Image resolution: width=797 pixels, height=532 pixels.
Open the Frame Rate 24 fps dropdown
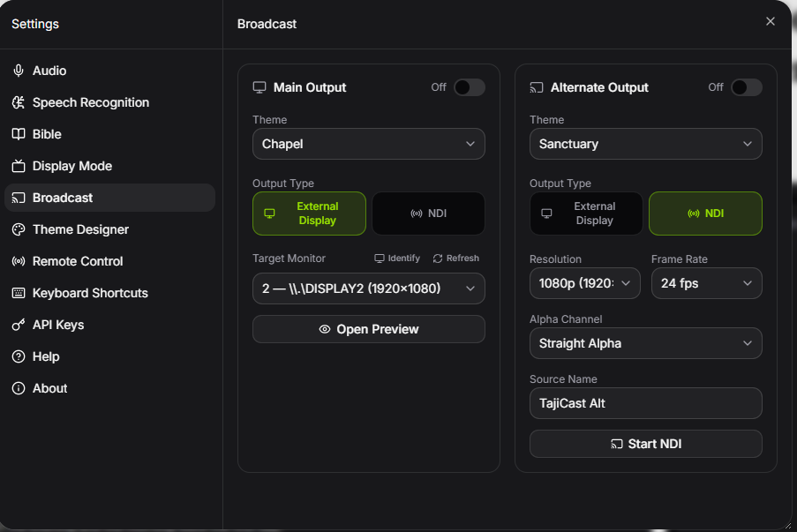click(x=706, y=283)
